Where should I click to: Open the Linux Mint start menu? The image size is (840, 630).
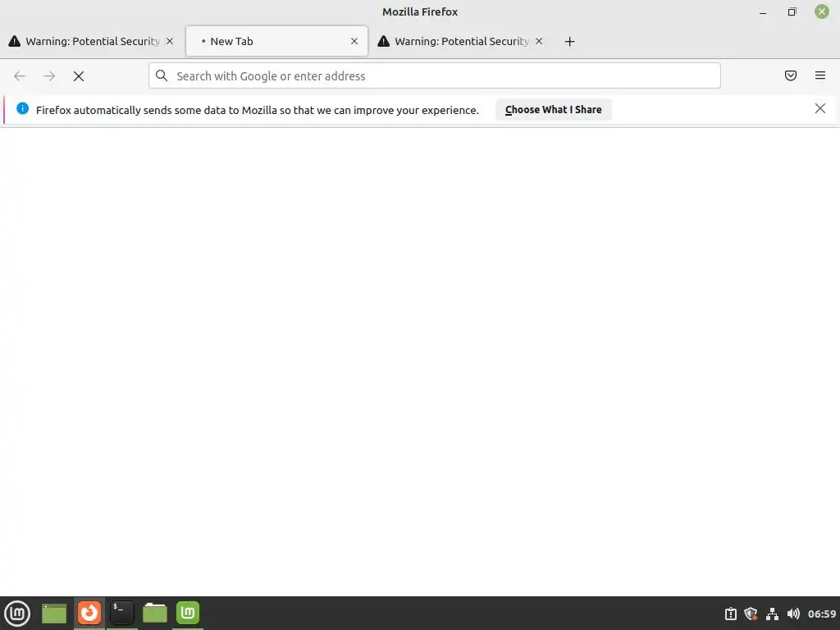[17, 614]
